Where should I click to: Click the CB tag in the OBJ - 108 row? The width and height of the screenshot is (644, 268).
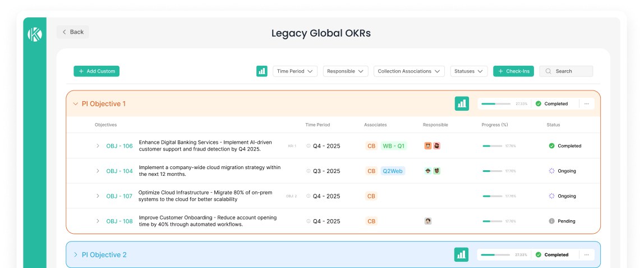click(x=371, y=221)
